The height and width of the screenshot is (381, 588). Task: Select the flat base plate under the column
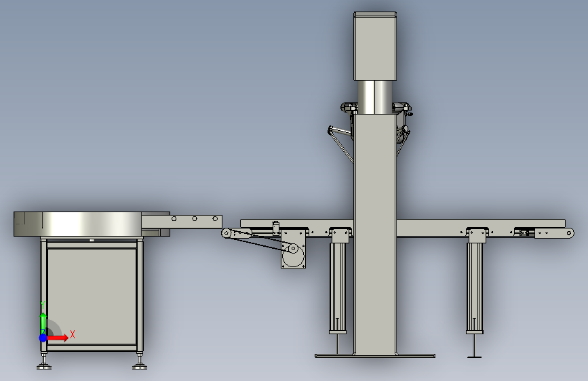(x=375, y=355)
